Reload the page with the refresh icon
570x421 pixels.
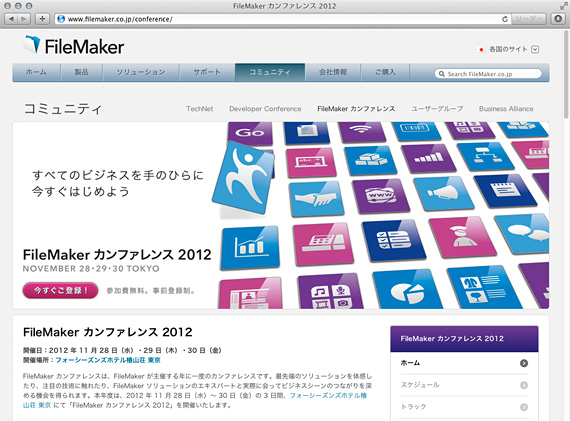point(505,19)
